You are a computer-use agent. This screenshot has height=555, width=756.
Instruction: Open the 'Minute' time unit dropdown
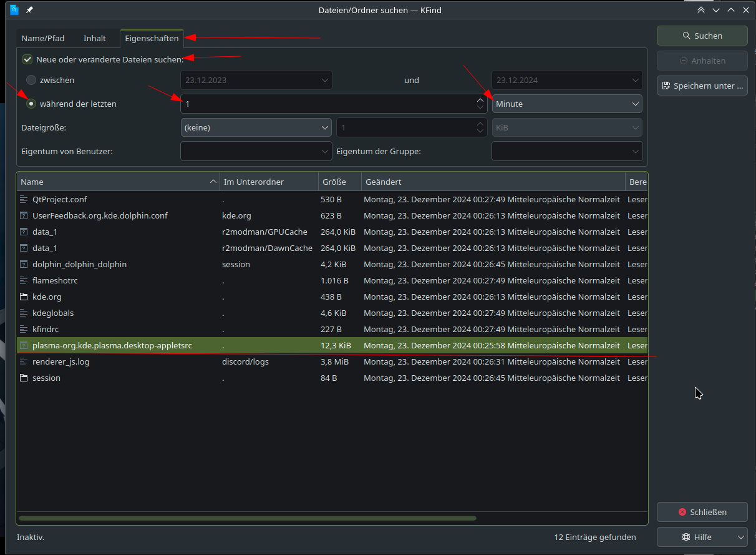pyautogui.click(x=567, y=104)
